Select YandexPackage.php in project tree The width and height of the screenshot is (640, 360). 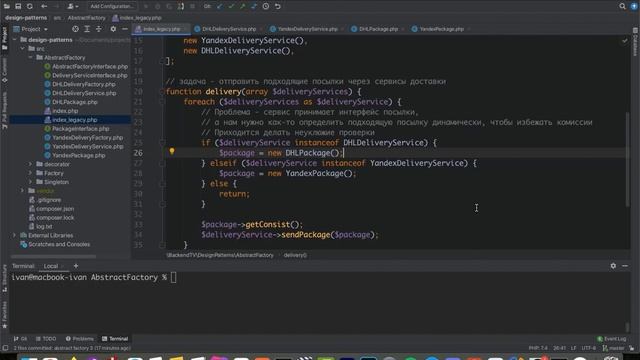tap(78, 156)
